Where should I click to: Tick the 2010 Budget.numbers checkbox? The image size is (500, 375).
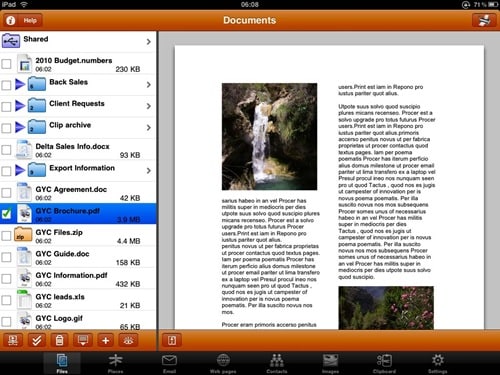[6, 64]
